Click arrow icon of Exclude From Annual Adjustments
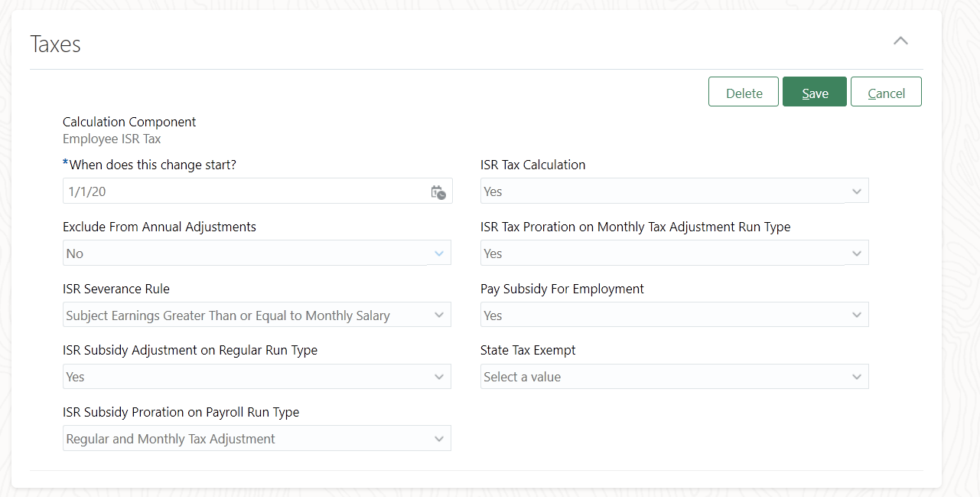This screenshot has height=497, width=980. coord(439,253)
